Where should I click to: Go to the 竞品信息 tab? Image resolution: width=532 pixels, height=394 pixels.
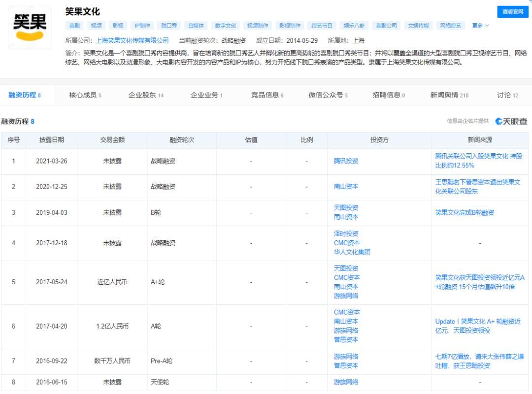(x=267, y=95)
